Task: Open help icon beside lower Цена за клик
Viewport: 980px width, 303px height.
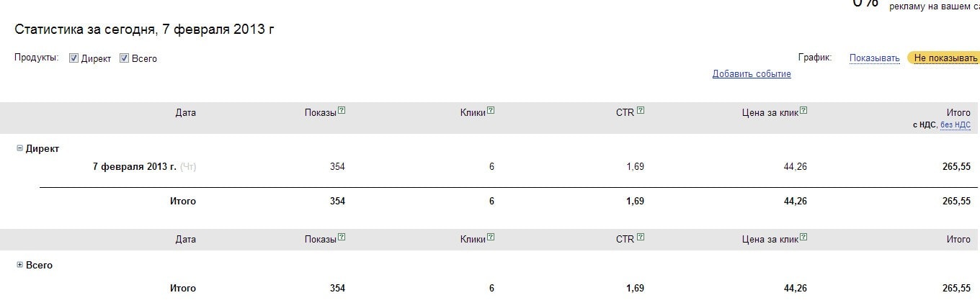Action: (x=803, y=238)
